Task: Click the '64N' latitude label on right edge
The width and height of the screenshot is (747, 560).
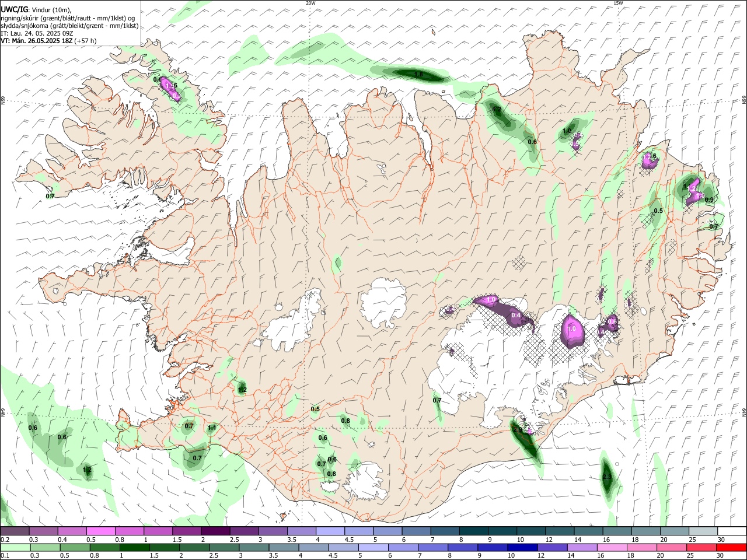Action: point(744,412)
